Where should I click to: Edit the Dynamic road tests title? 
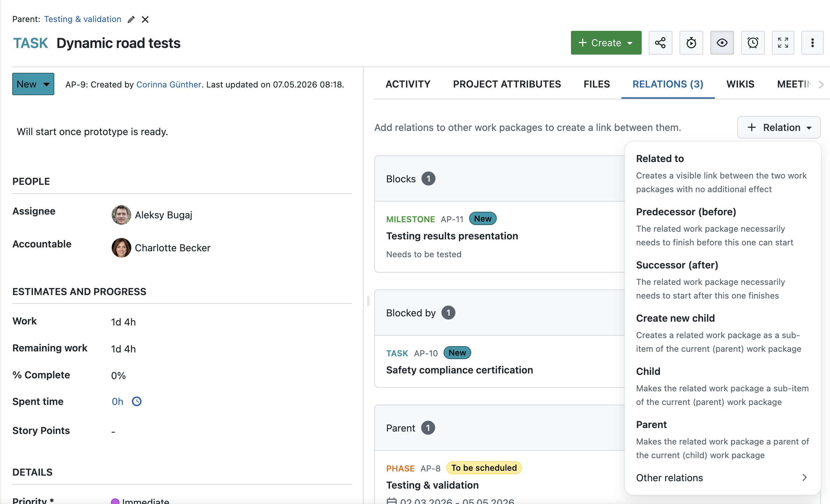118,43
